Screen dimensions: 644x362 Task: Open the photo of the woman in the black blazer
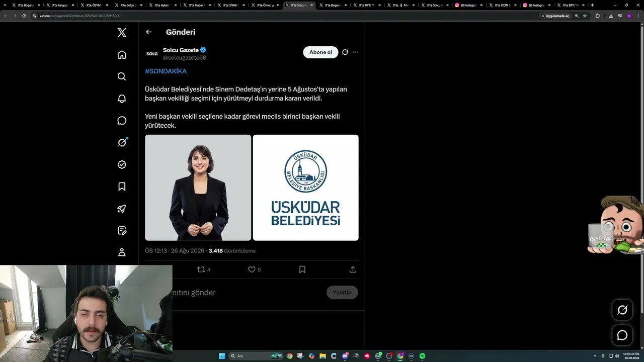198,188
